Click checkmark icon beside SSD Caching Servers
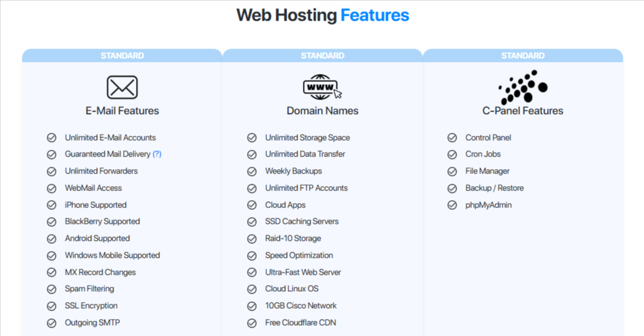The image size is (644, 336). tap(252, 222)
